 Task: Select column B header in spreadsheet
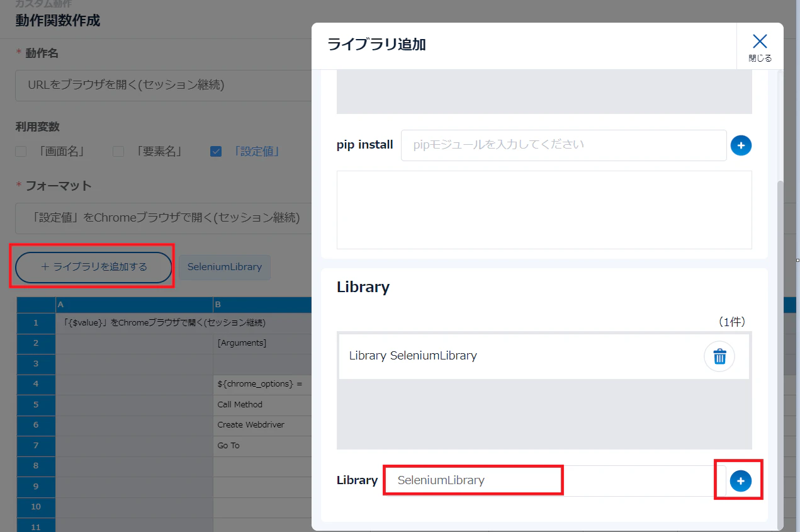click(262, 305)
